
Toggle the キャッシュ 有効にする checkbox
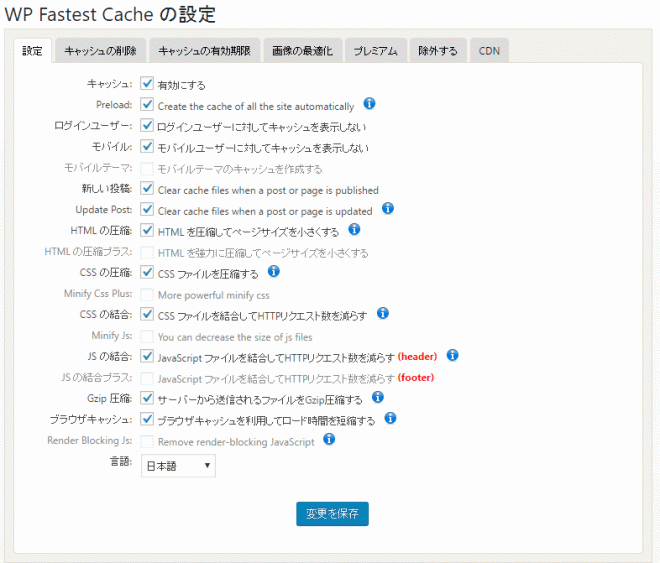pos(147,83)
